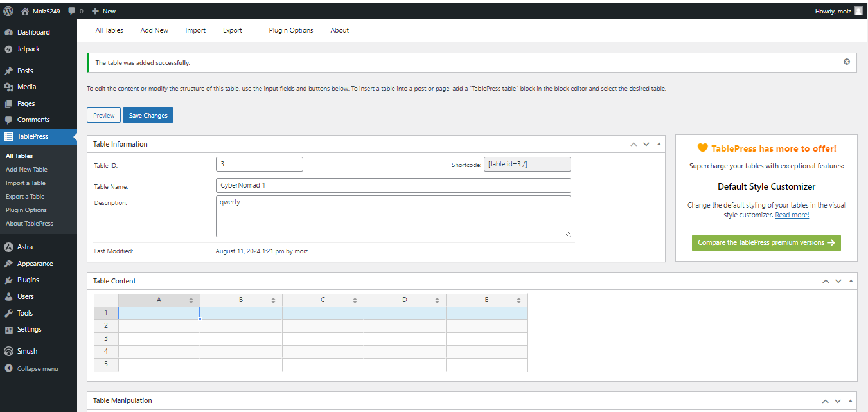
Task: Open the comments bubble in admin bar
Action: (71, 11)
